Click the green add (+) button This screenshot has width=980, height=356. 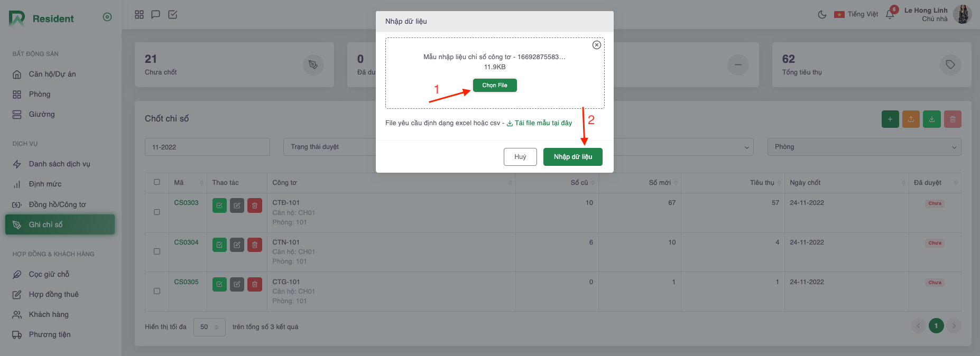pos(890,119)
